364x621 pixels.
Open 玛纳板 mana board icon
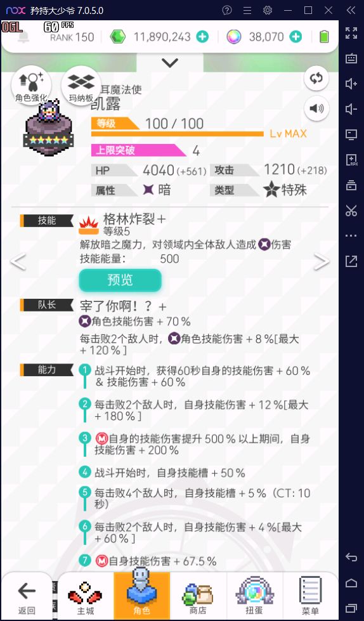[x=81, y=85]
